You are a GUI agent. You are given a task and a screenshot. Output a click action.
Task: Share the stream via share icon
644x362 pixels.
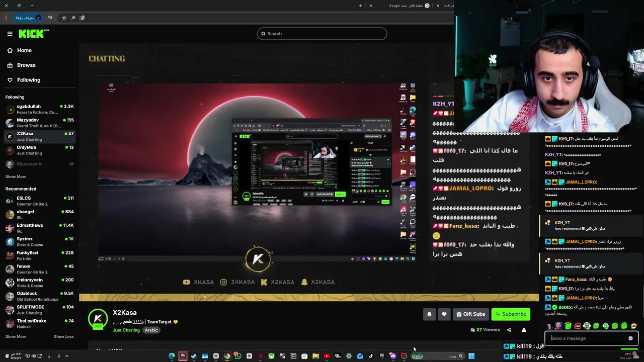pyautogui.click(x=509, y=330)
